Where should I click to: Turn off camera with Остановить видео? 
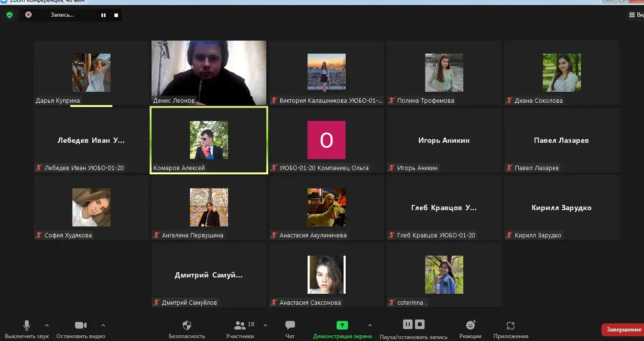tap(81, 330)
